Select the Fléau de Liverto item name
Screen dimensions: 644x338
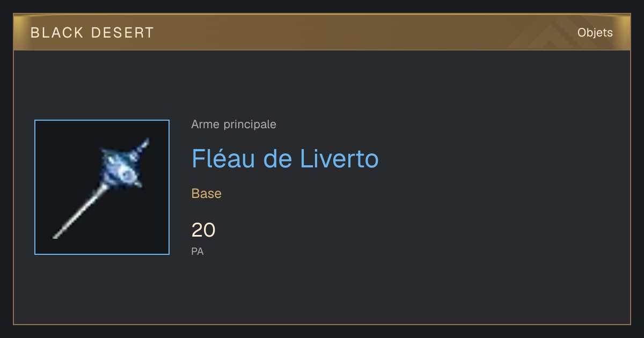[x=285, y=158]
